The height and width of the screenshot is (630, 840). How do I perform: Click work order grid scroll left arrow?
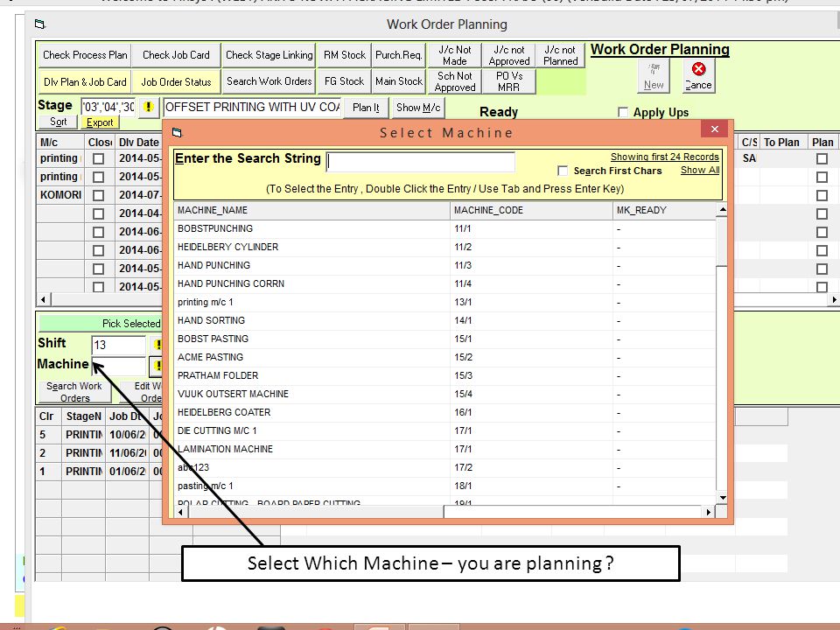pos(44,299)
